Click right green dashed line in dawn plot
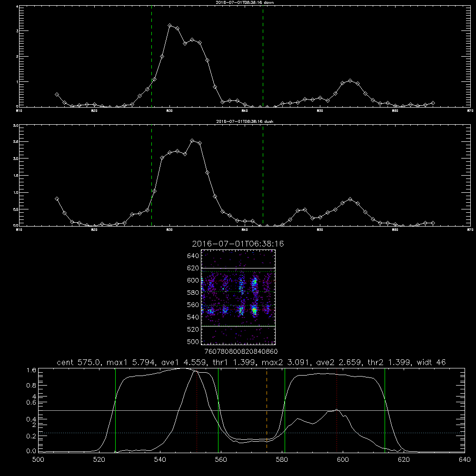This screenshot has height=476, width=476. [x=263, y=57]
